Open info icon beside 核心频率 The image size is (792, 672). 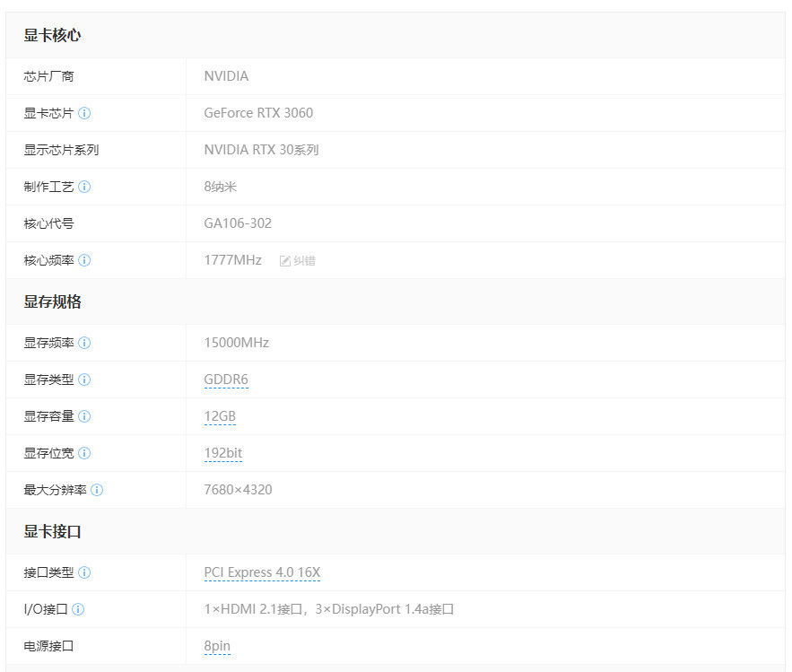[x=84, y=260]
